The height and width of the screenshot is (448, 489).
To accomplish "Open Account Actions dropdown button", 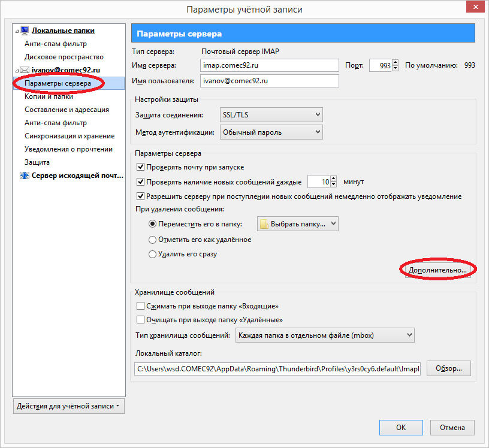I will (x=68, y=406).
